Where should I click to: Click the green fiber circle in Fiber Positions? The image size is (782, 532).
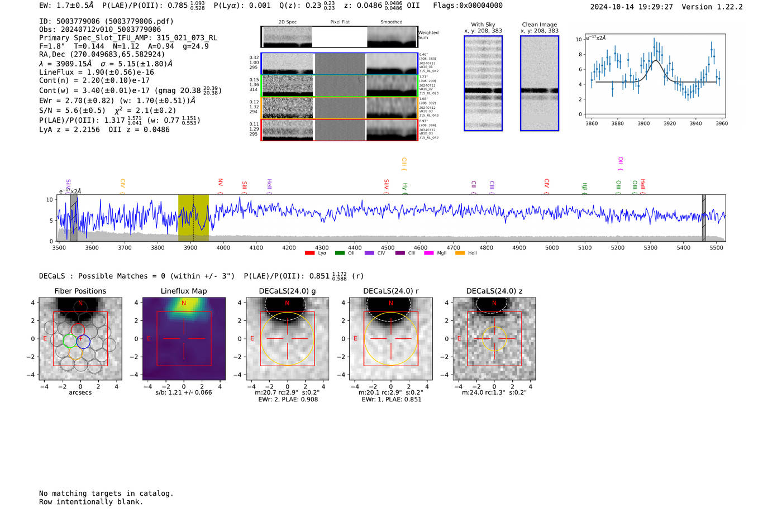(x=70, y=341)
